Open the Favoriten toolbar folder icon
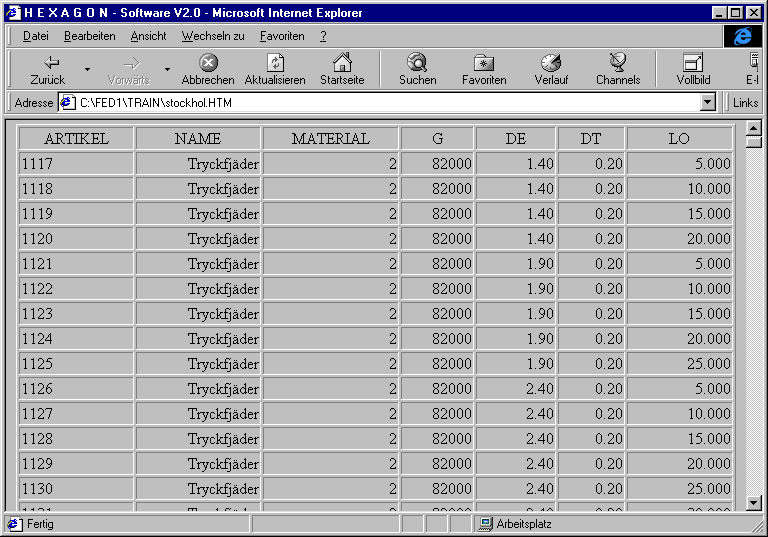This screenshot has width=768, height=537. tap(484, 63)
